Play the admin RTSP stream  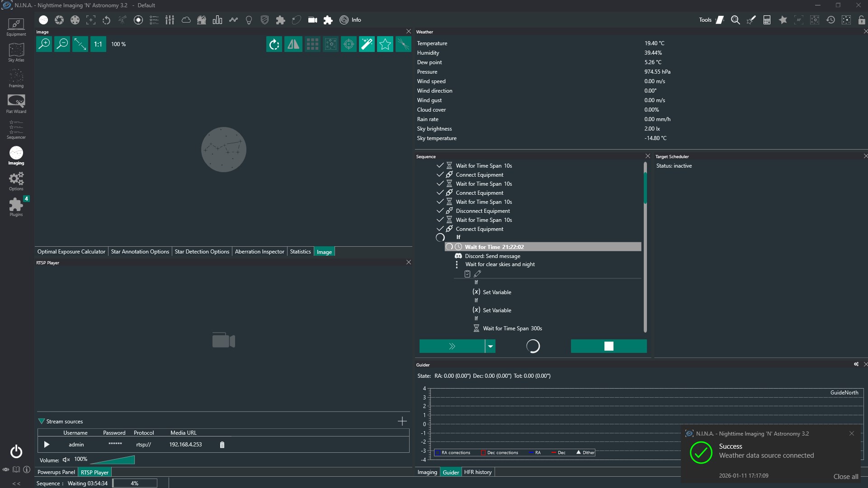point(47,445)
